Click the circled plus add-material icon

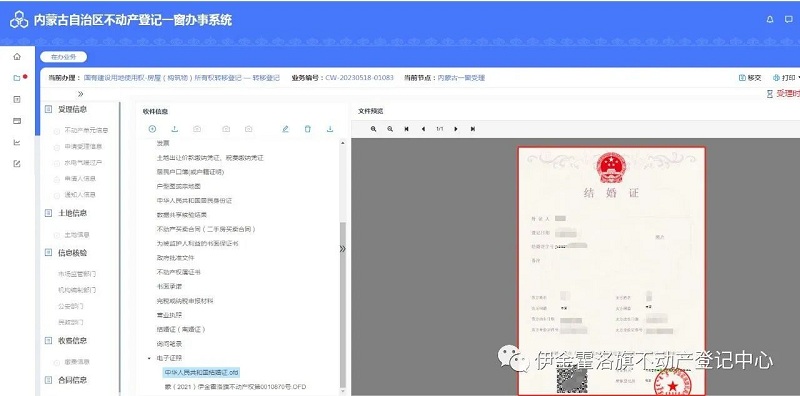pos(152,129)
